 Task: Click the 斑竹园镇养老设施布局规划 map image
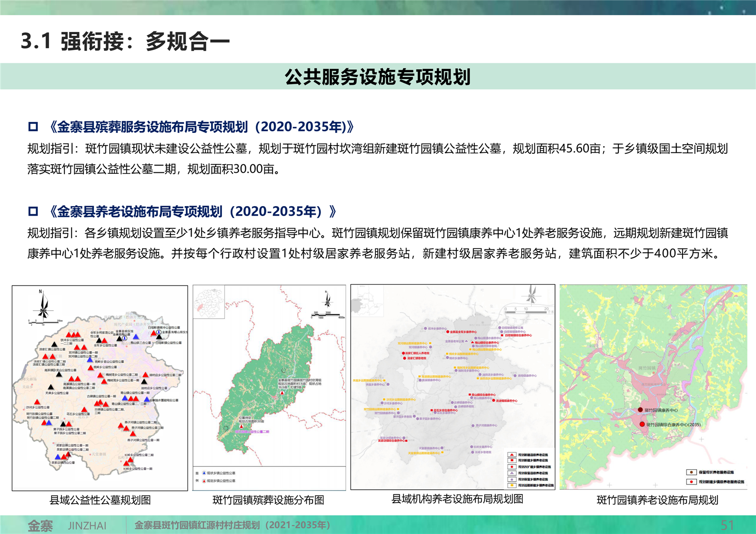point(653,386)
